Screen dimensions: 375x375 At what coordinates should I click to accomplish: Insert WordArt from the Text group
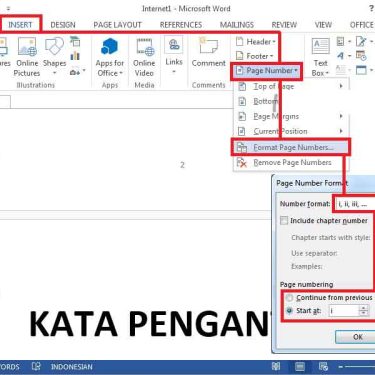[x=343, y=56]
